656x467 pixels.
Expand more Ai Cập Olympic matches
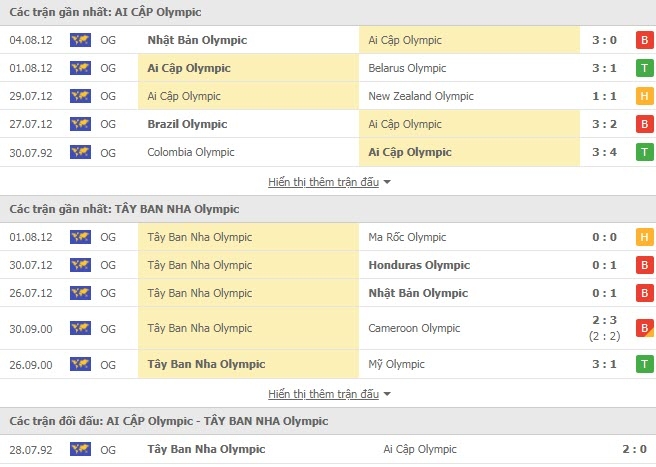323,182
